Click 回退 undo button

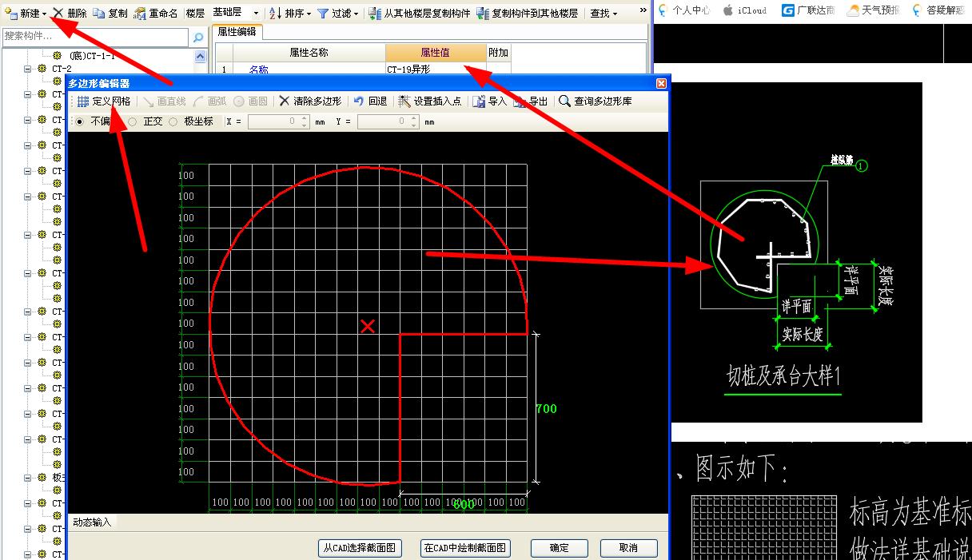tap(370, 101)
